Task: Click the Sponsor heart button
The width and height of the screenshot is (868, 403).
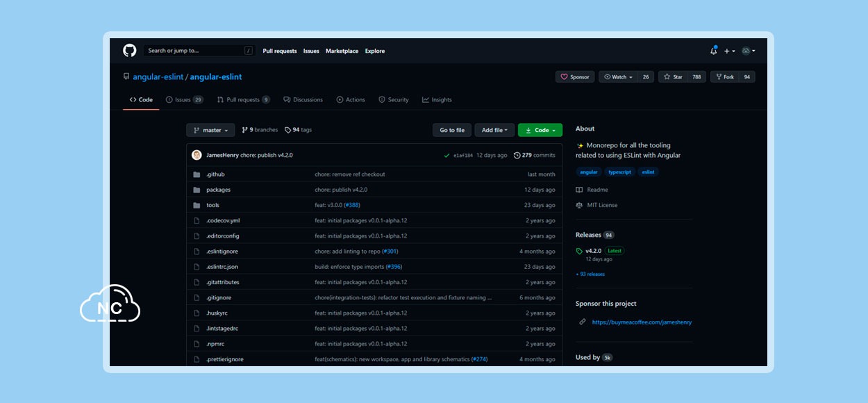Action: point(575,77)
